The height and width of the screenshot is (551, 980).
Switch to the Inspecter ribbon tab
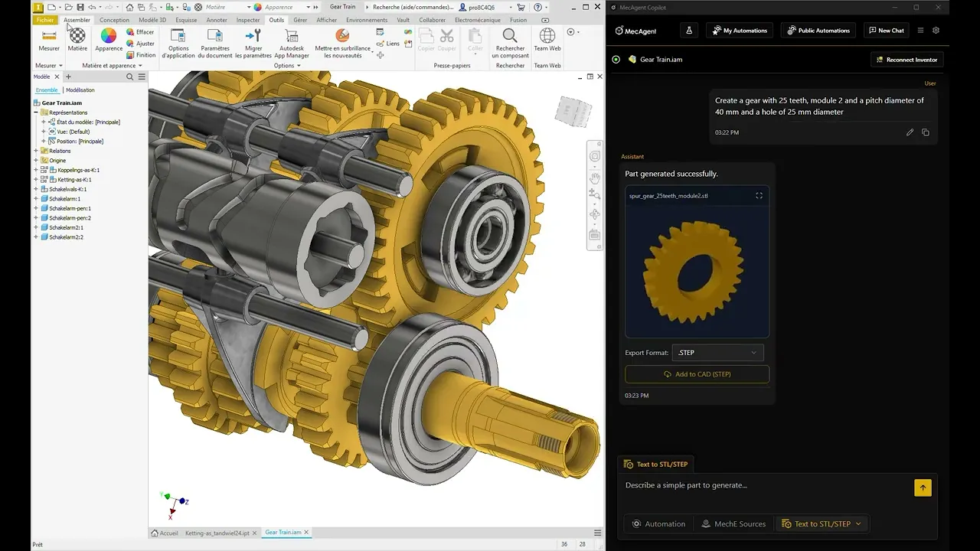[x=248, y=20]
